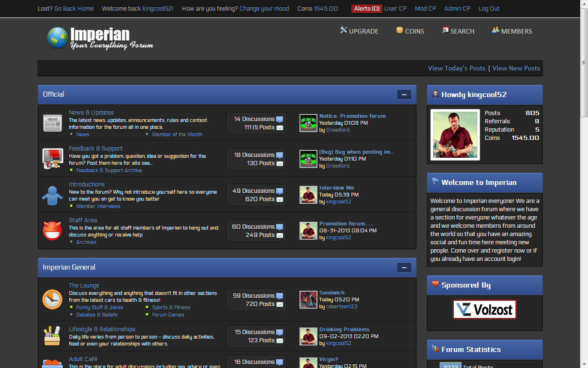Click the News & Updates newspaper icon
This screenshot has height=368, width=588.
[x=52, y=123]
